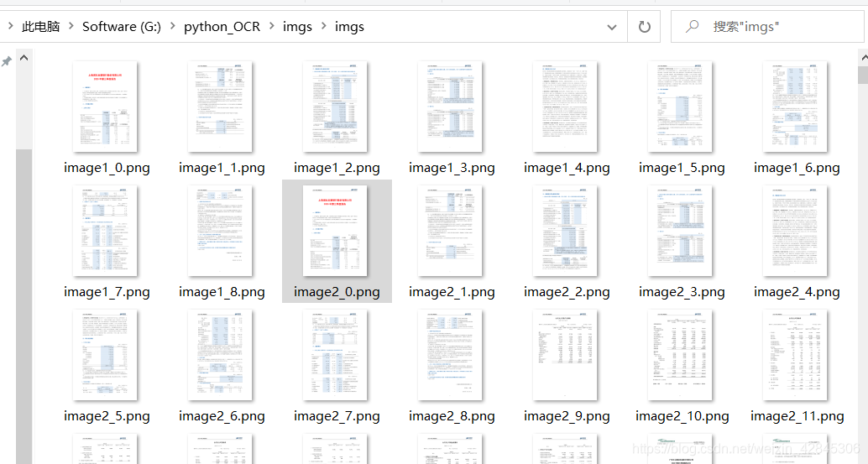
Task: Click navigation pane scroll-up arrow
Action: pos(24,58)
